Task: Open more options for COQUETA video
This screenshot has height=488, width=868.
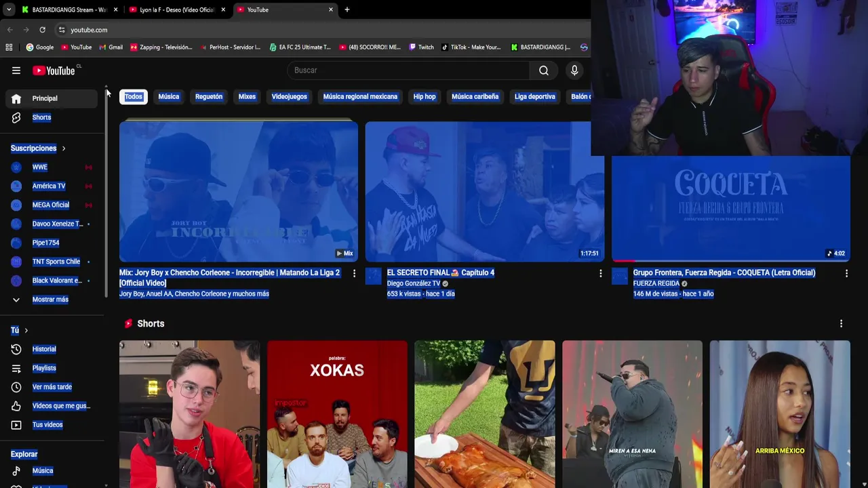Action: [846, 273]
